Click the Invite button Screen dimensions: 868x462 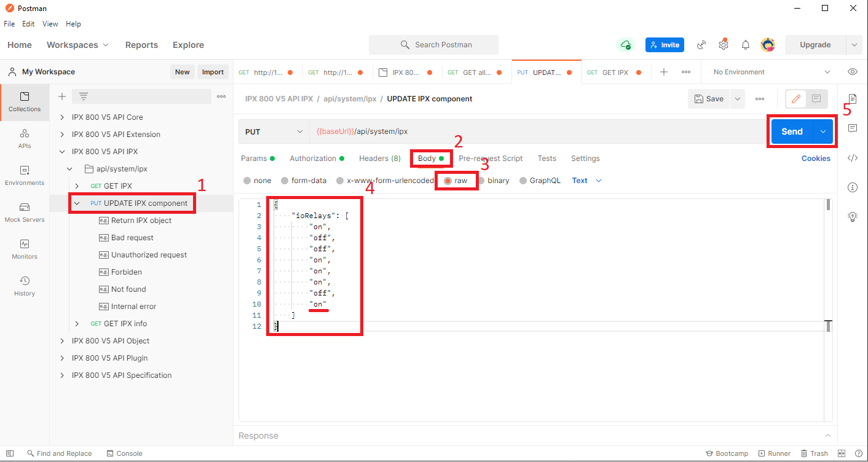coord(665,45)
